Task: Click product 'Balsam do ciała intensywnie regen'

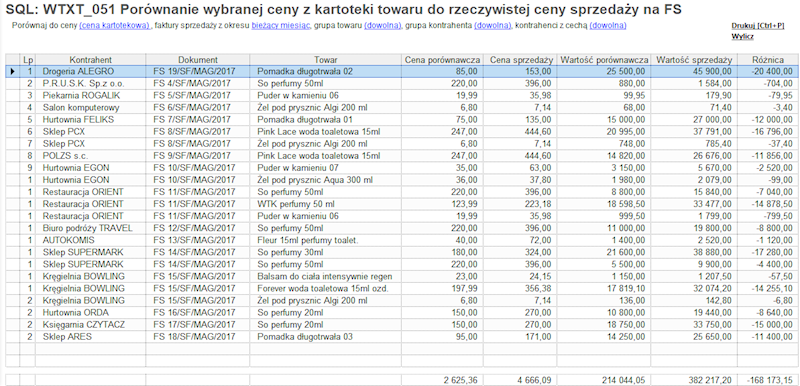Action: (x=326, y=276)
